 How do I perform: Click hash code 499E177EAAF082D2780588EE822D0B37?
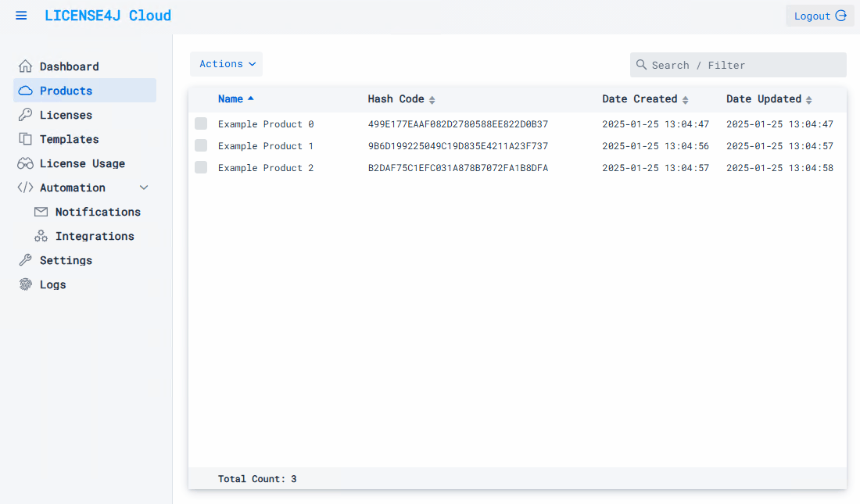tap(458, 124)
